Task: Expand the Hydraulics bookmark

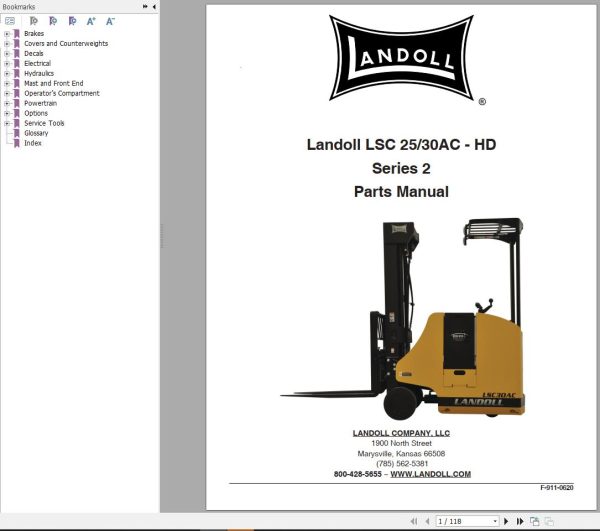Action: coord(7,73)
